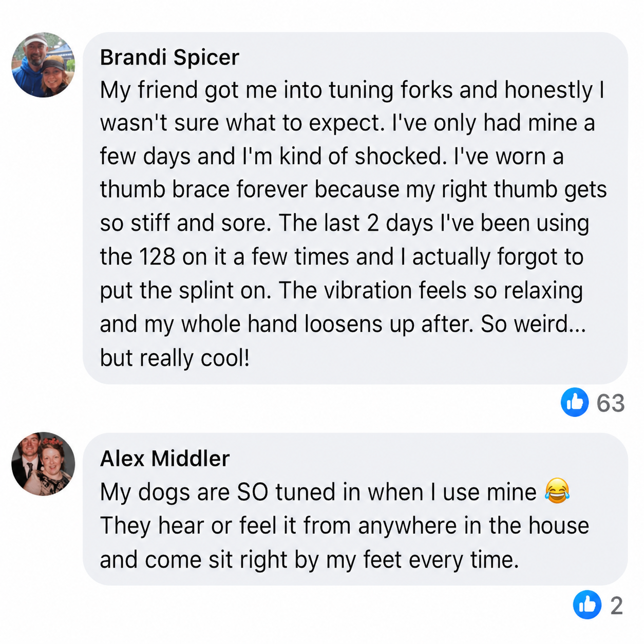Click the words "thumb brace" in the comment
The width and height of the screenshot is (644, 644).
(x=165, y=189)
